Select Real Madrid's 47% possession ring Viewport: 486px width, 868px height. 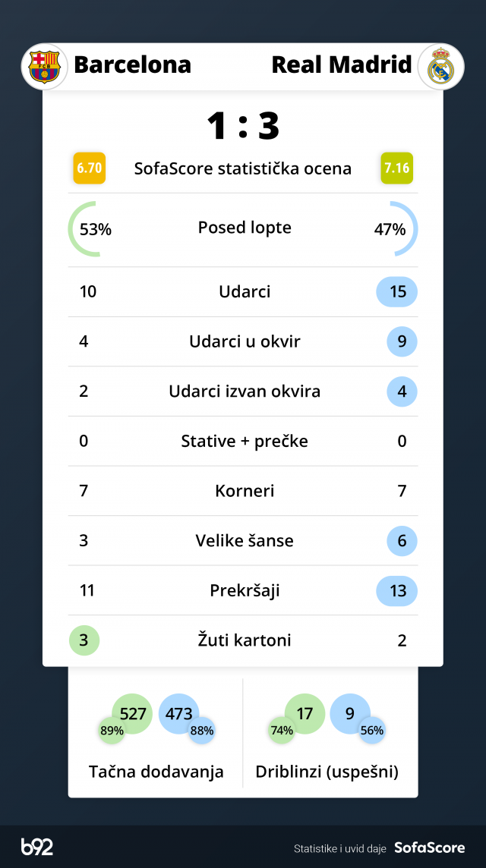[x=395, y=228]
